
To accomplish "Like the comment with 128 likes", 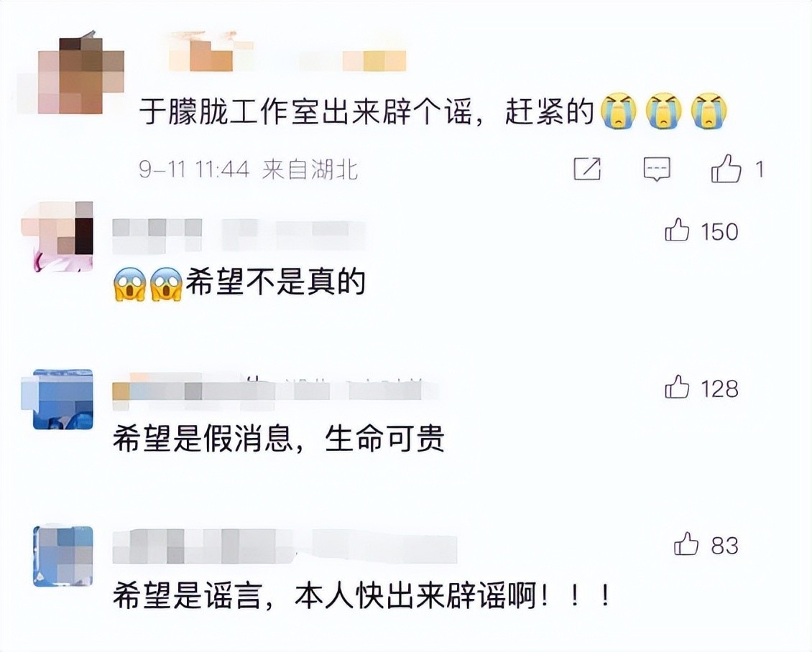I will pos(677,387).
